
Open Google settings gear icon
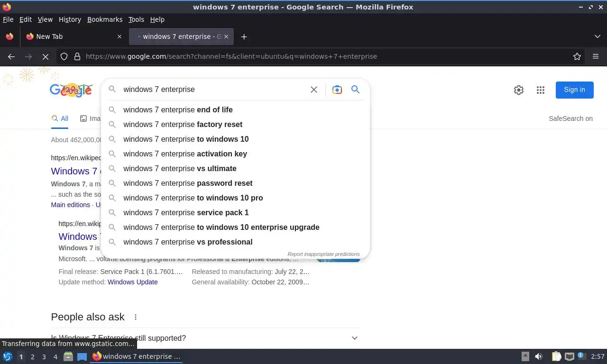[x=519, y=90]
